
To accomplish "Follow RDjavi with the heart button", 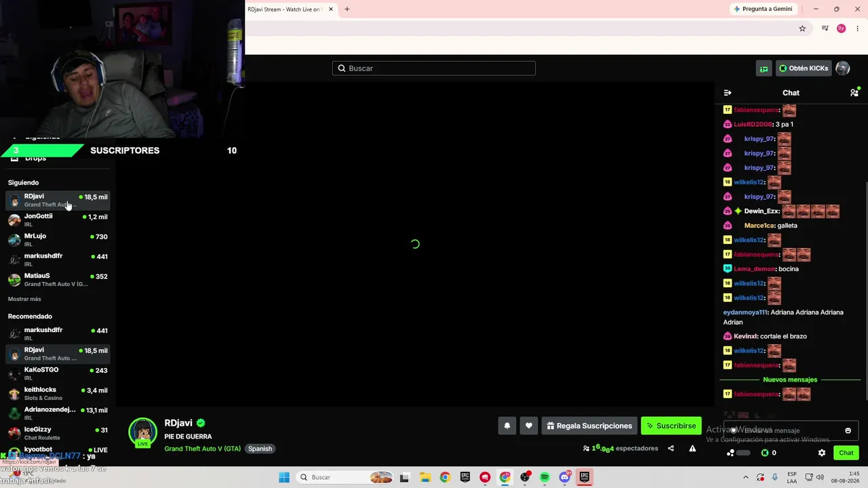I will click(x=529, y=426).
